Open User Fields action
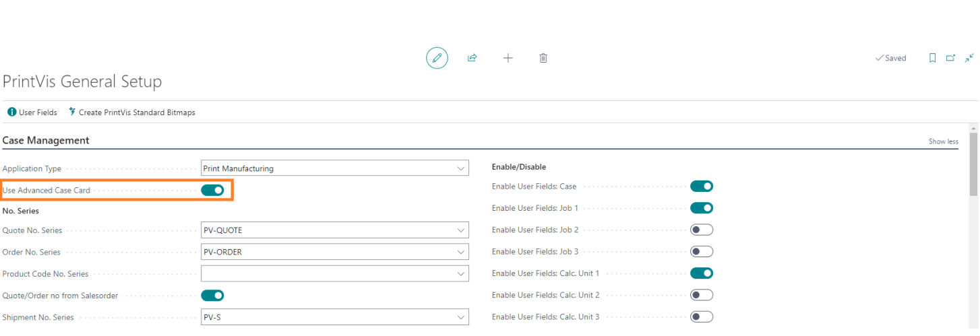980x336 pixels. click(x=32, y=112)
